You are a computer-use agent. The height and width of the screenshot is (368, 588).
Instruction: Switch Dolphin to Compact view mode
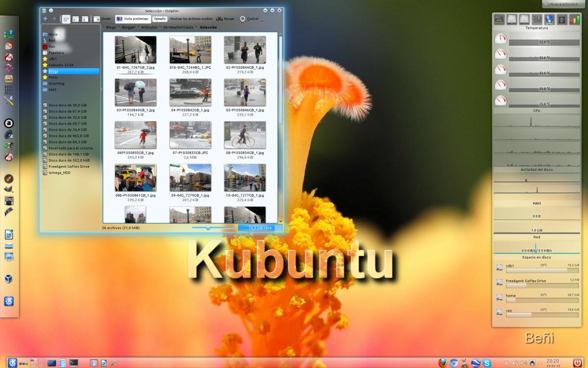tap(75, 19)
